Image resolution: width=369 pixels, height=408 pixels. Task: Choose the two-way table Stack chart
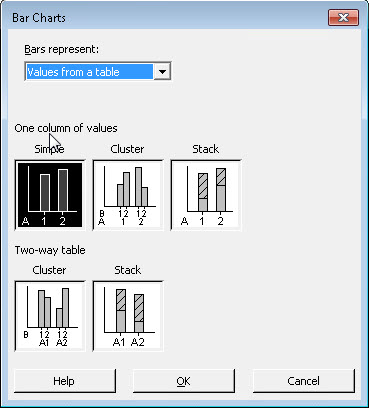point(128,316)
